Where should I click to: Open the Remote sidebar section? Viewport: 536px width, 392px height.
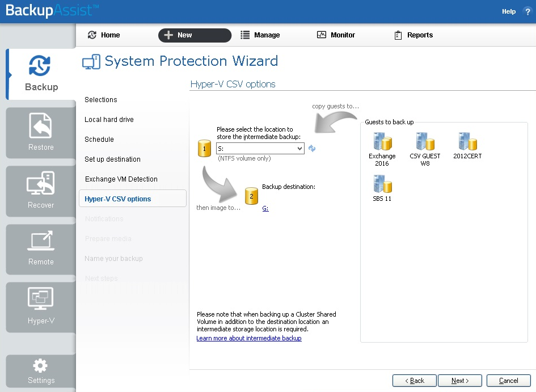41,249
